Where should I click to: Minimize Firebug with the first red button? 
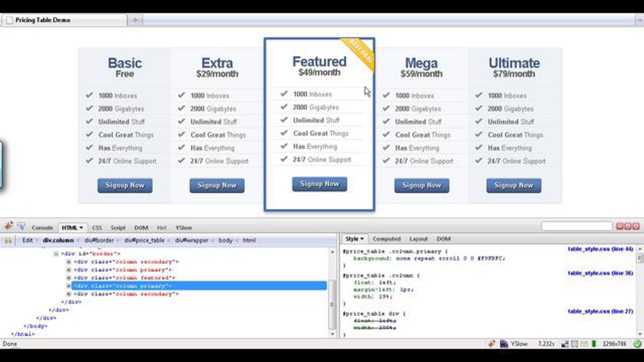click(620, 226)
